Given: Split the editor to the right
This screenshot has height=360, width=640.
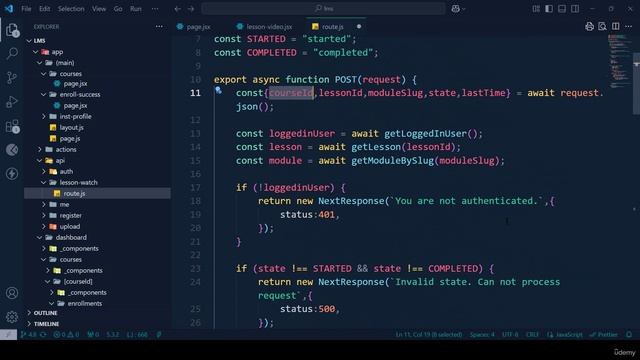Looking at the screenshot, I should click(x=616, y=27).
